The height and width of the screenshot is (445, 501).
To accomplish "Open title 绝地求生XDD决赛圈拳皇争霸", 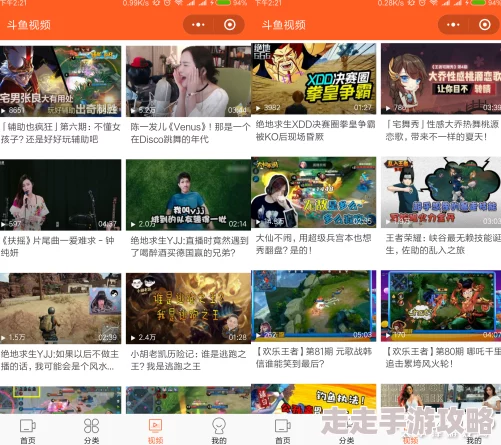I will coord(316,131).
